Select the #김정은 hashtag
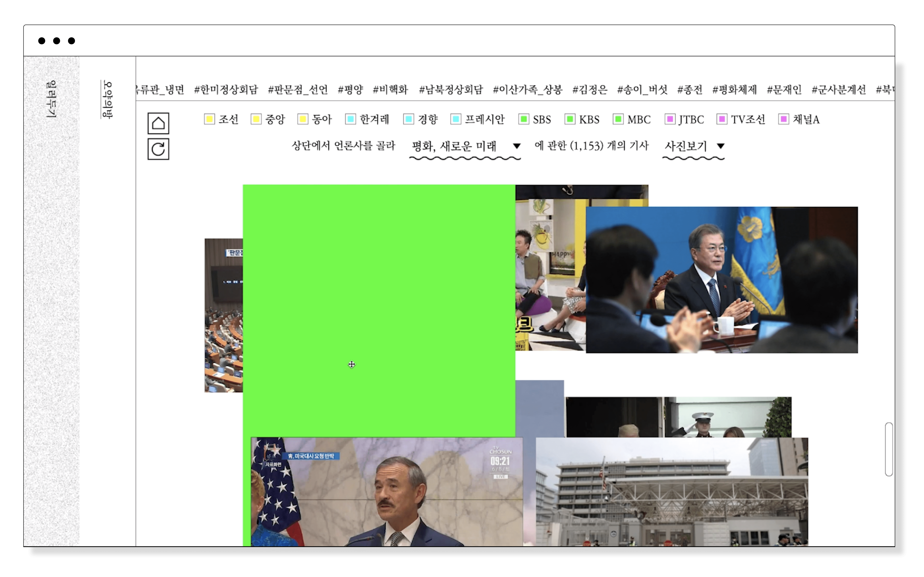The image size is (924, 577). click(590, 90)
